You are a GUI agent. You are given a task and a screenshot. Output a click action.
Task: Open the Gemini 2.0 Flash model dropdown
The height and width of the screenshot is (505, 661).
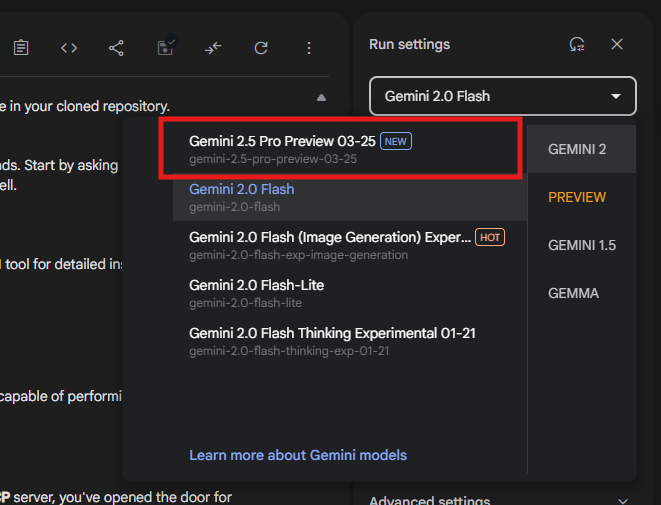click(x=502, y=96)
